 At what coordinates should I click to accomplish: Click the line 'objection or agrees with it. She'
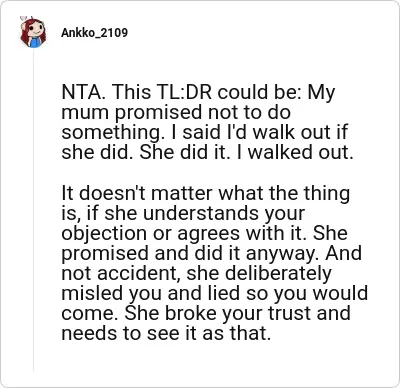click(x=204, y=233)
